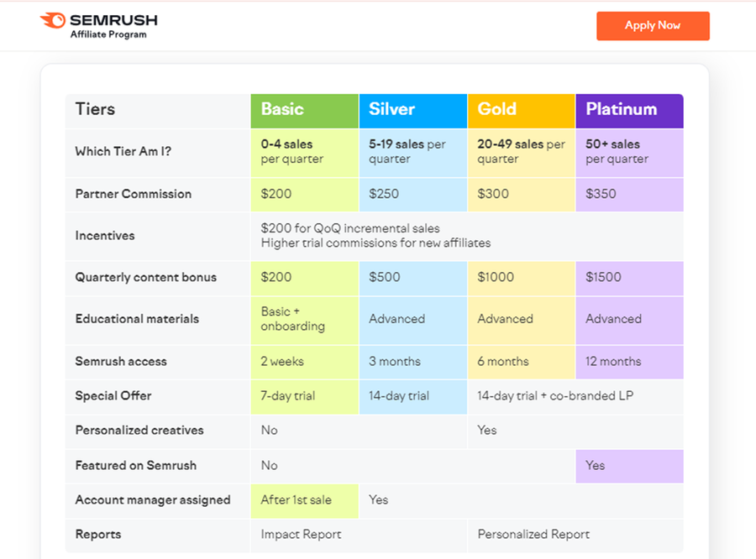Screen dimensions: 756x559
Task: Click the Tiers heading cell
Action: (158, 111)
